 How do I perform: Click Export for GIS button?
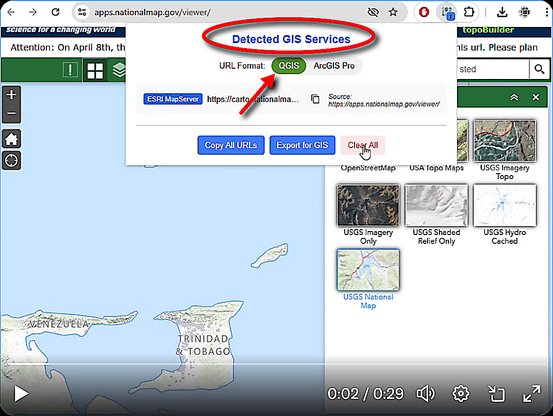coord(302,145)
